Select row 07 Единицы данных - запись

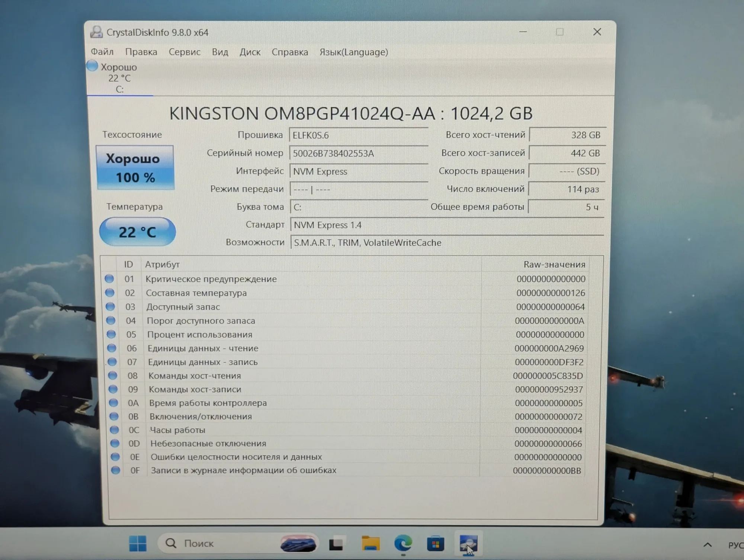click(346, 362)
